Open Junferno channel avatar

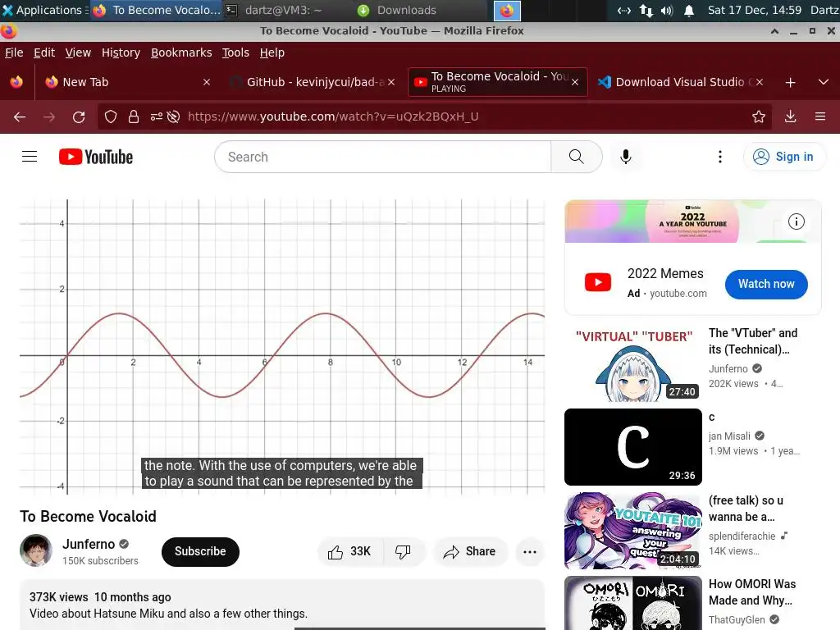click(x=36, y=550)
